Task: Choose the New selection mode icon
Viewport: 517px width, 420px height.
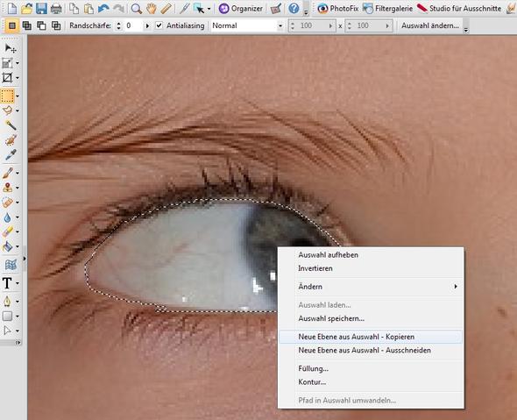Action: pos(12,25)
